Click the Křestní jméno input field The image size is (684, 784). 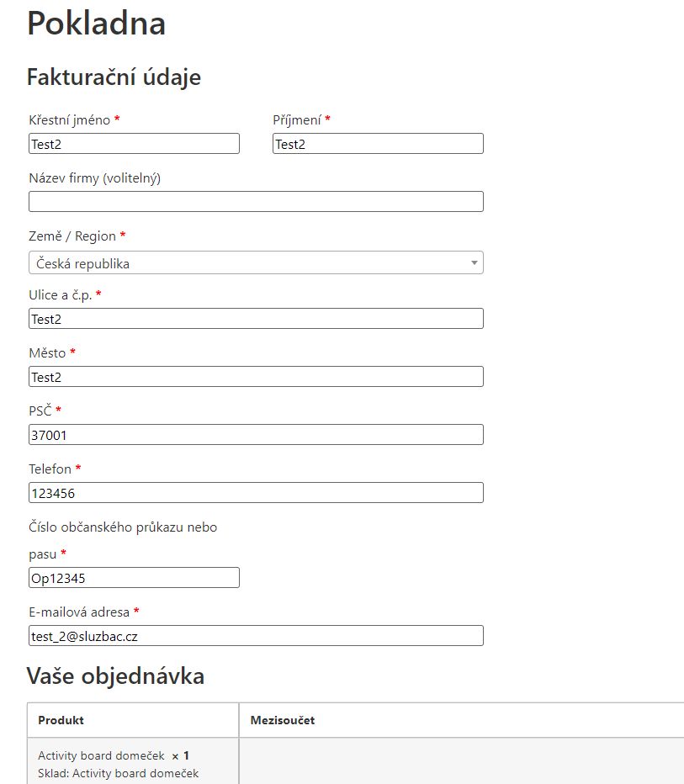click(134, 144)
